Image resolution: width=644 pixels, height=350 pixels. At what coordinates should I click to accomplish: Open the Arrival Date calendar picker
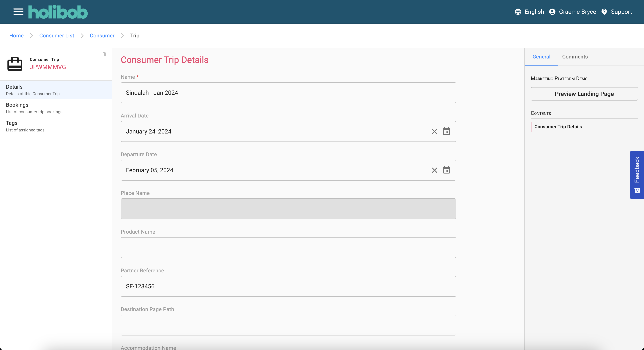click(x=446, y=131)
